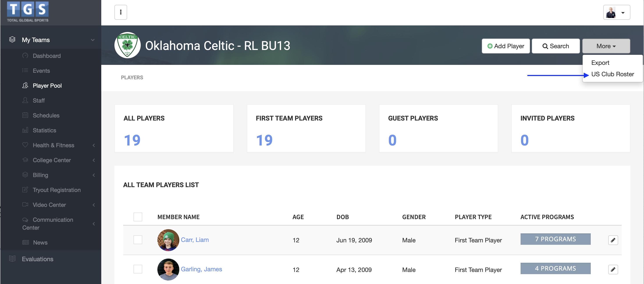Collapse the My Teams sidebar section
Viewport: 644px width, 284px height.
pos(93,40)
